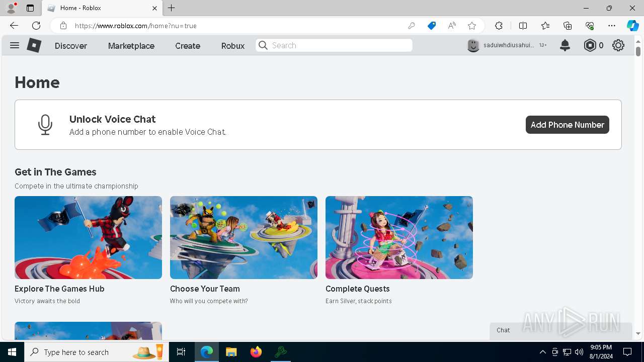Screen dimensions: 644x362
Task: Refresh the page in Edge
Action: [x=36, y=26]
